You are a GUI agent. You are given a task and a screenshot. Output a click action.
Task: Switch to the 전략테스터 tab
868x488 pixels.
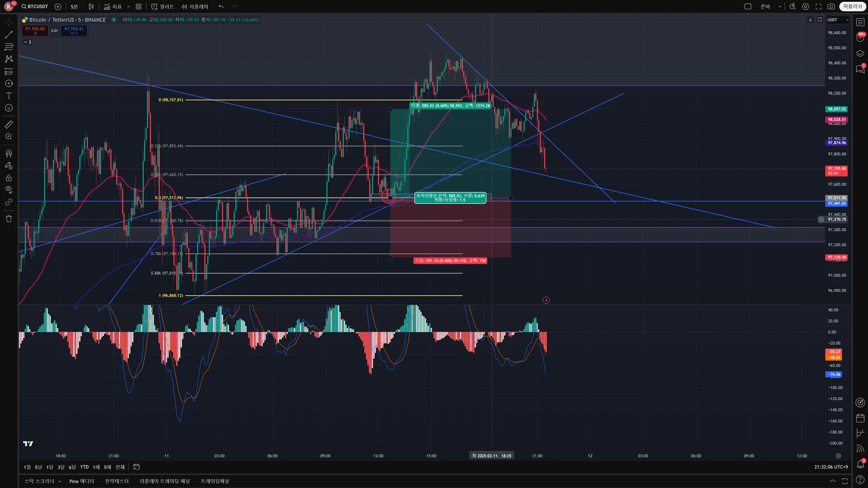[x=117, y=481]
